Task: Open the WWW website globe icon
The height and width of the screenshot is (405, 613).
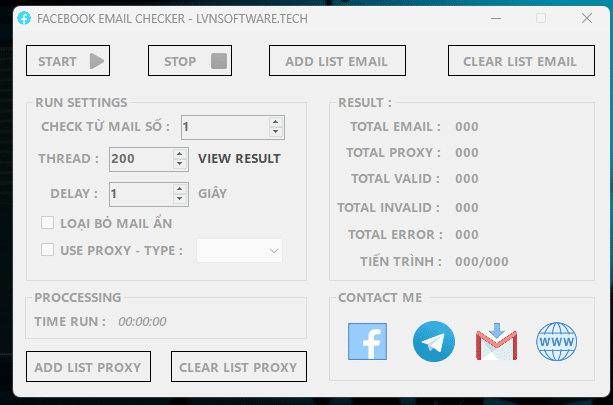Action: pos(557,341)
